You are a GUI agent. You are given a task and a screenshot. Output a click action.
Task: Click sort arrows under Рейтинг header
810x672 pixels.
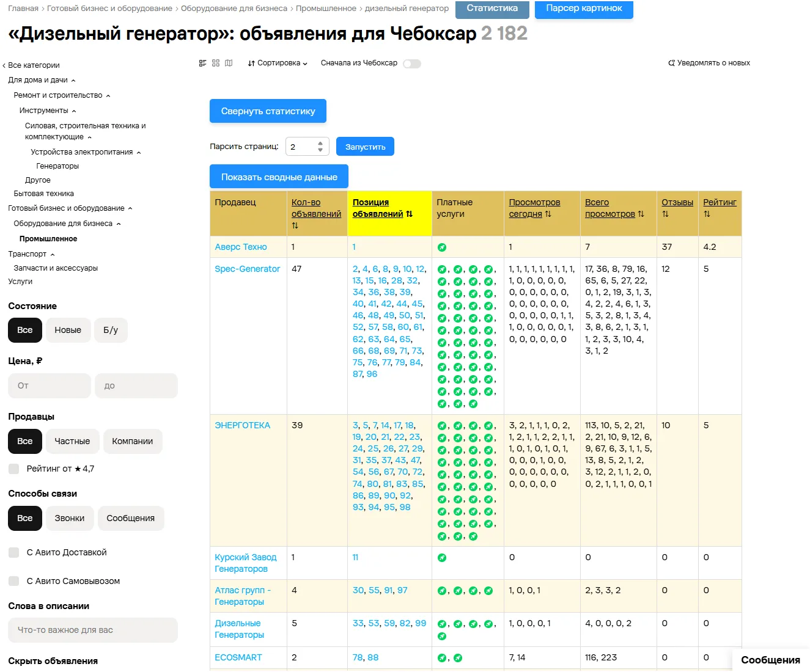[x=707, y=214]
